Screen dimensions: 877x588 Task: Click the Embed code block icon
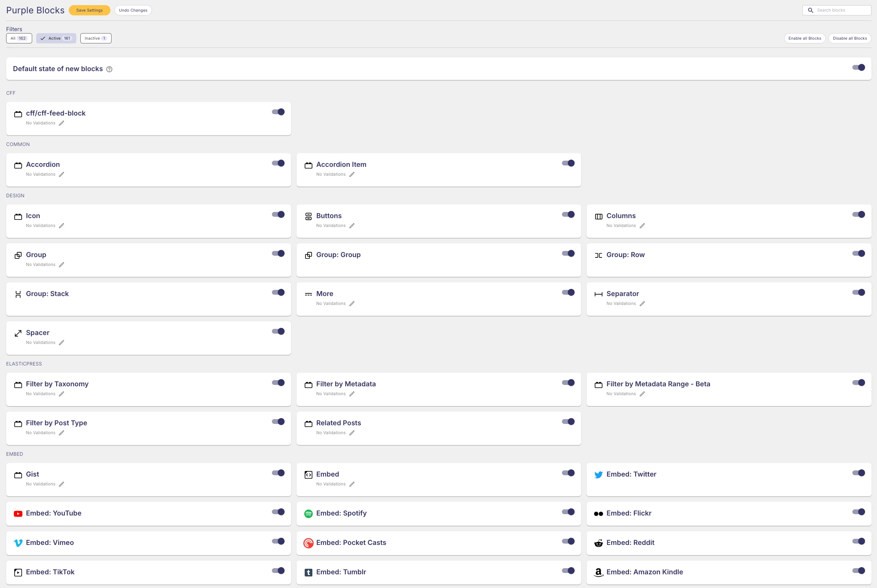point(308,475)
